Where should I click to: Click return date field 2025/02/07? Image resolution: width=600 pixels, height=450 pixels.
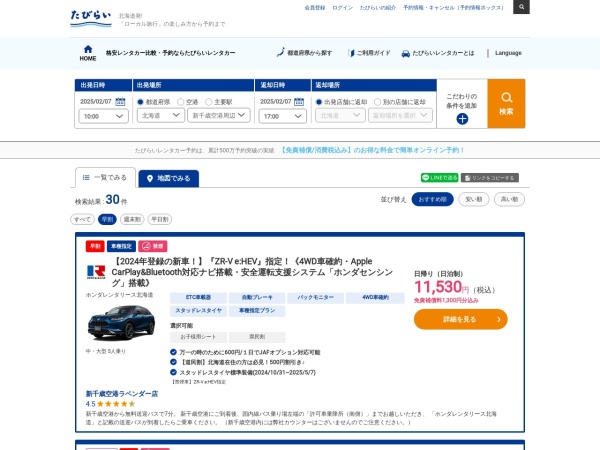(x=276, y=101)
